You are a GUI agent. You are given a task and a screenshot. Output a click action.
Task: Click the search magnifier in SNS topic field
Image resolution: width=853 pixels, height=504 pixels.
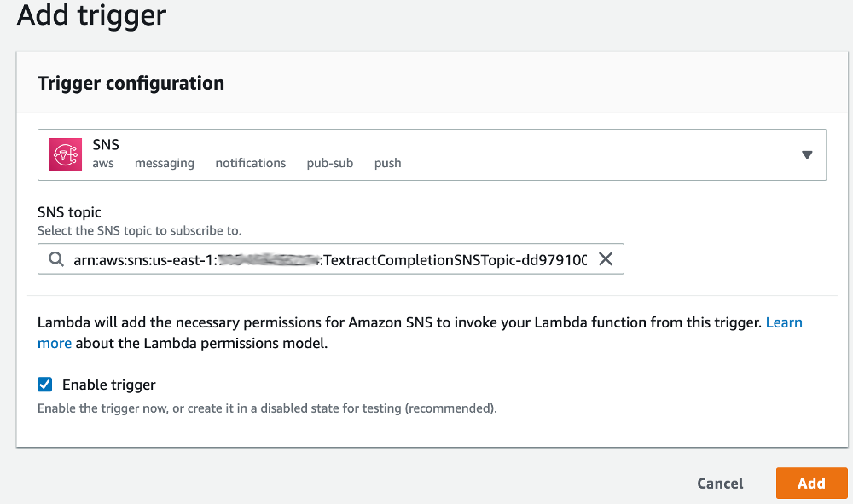coord(56,258)
